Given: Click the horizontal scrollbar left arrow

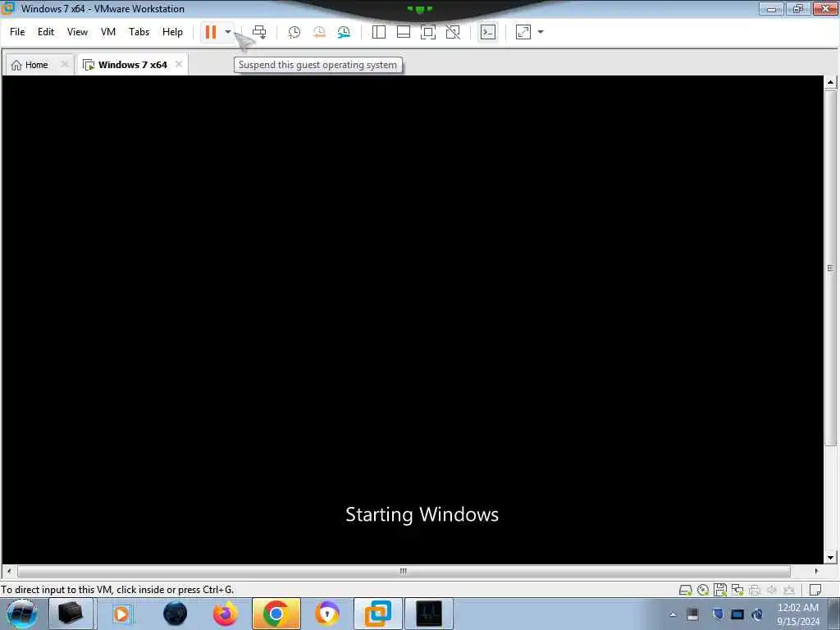Looking at the screenshot, I should [x=8, y=571].
